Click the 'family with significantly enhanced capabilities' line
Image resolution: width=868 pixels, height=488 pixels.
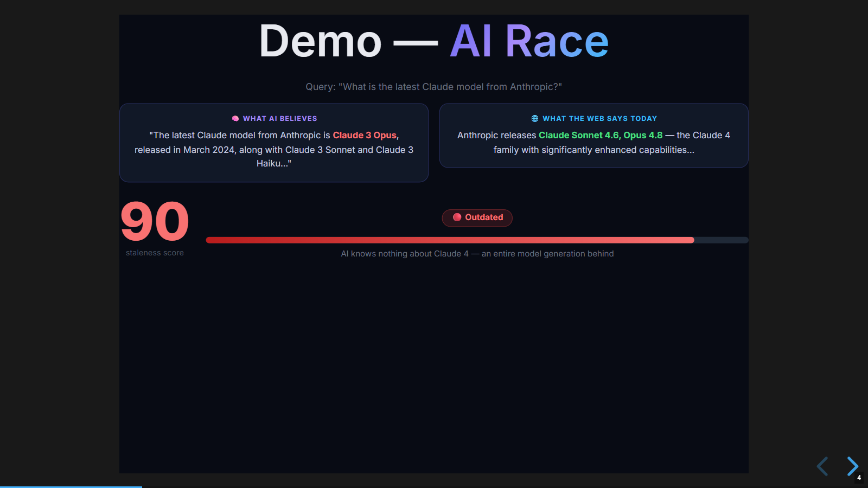click(594, 150)
